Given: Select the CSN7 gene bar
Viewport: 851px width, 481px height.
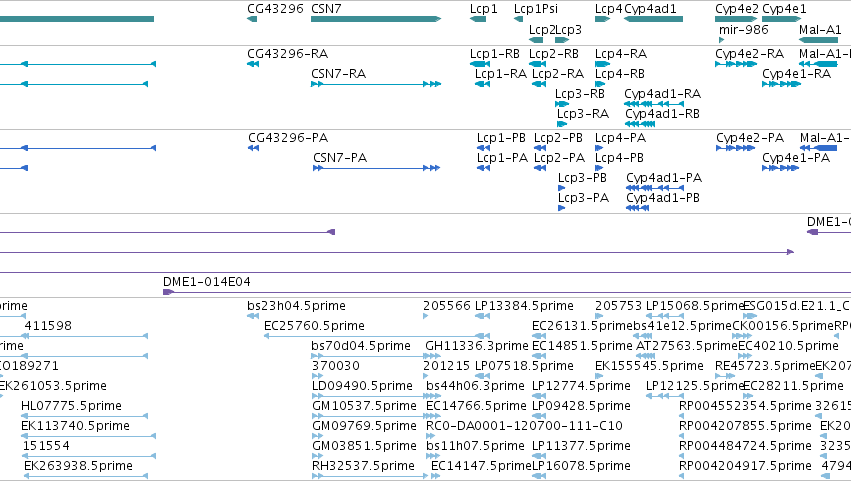Looking at the screenshot, I should point(376,19).
